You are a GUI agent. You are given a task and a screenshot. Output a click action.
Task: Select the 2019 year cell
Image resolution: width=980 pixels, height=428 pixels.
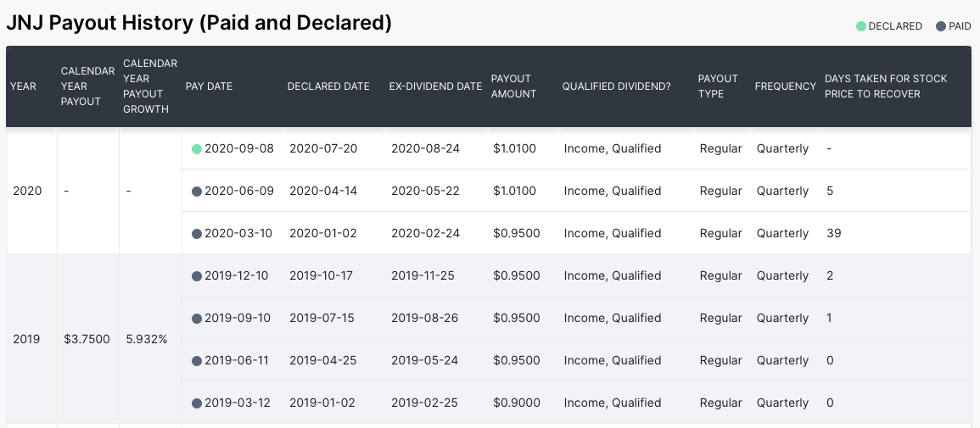[26, 339]
